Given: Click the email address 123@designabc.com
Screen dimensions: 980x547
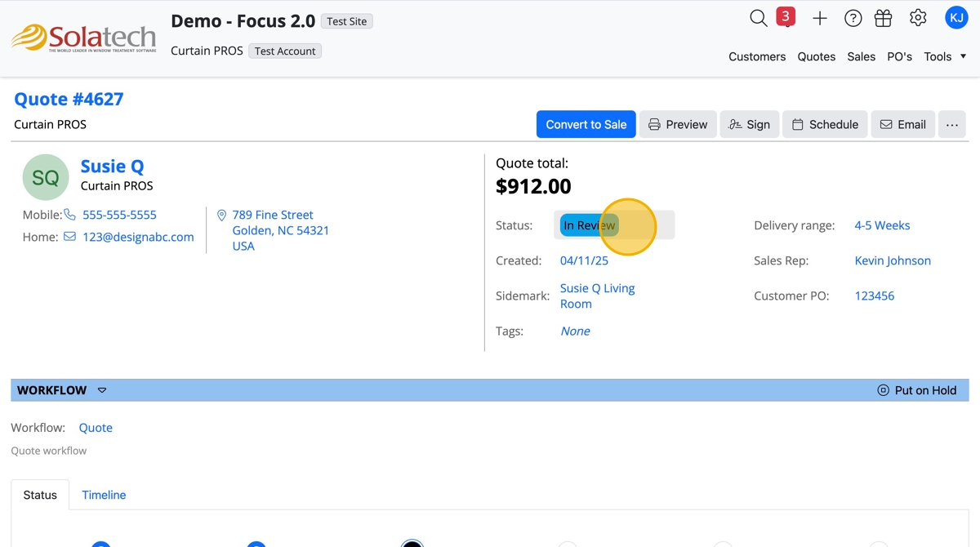Looking at the screenshot, I should coord(138,237).
